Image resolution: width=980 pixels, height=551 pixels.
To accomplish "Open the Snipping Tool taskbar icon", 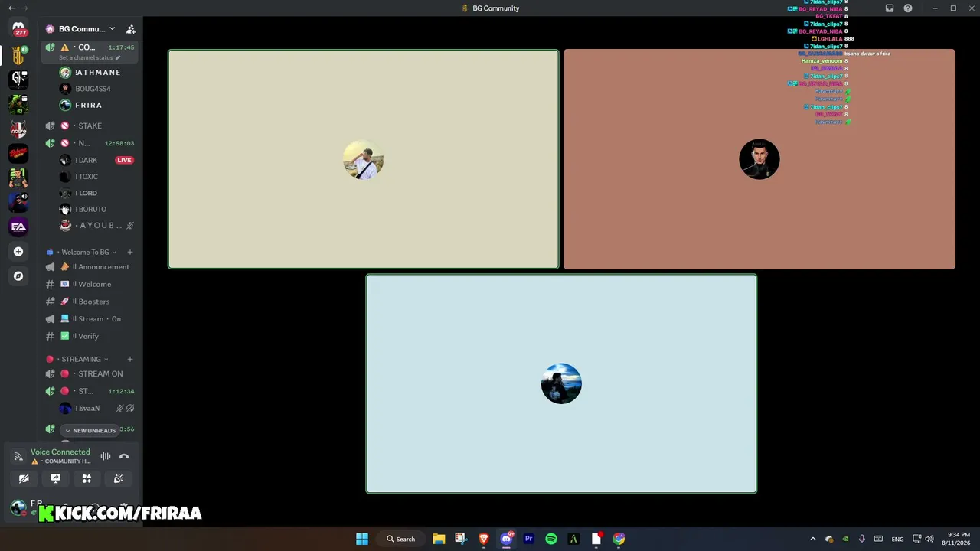I will pyautogui.click(x=460, y=539).
